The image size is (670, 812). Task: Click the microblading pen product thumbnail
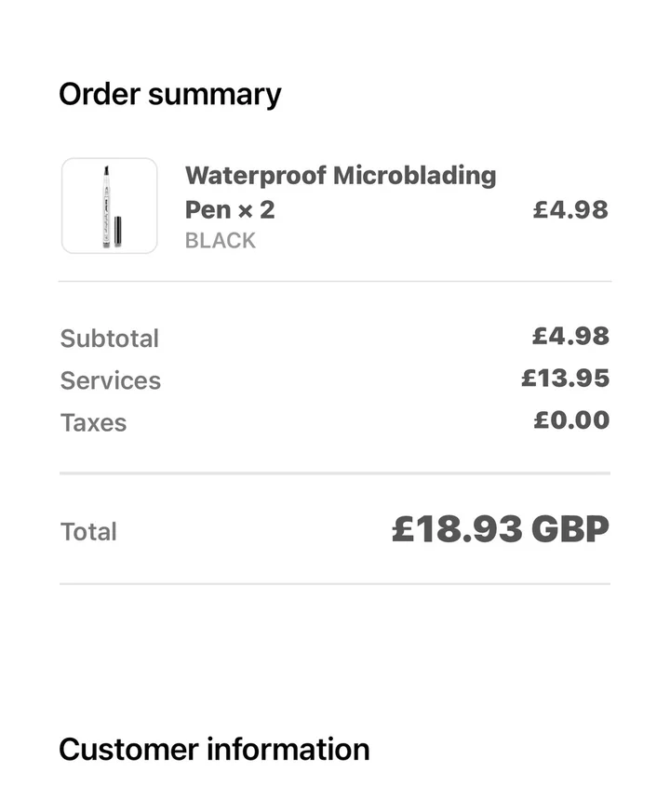coord(110,206)
